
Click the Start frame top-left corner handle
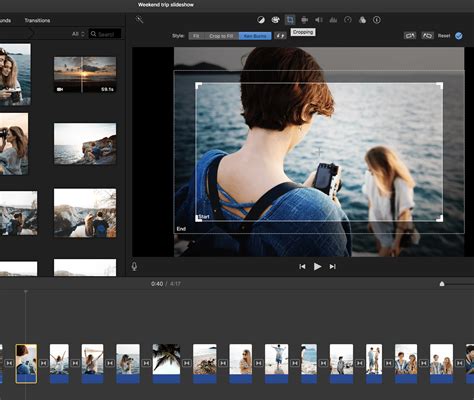[x=199, y=86]
